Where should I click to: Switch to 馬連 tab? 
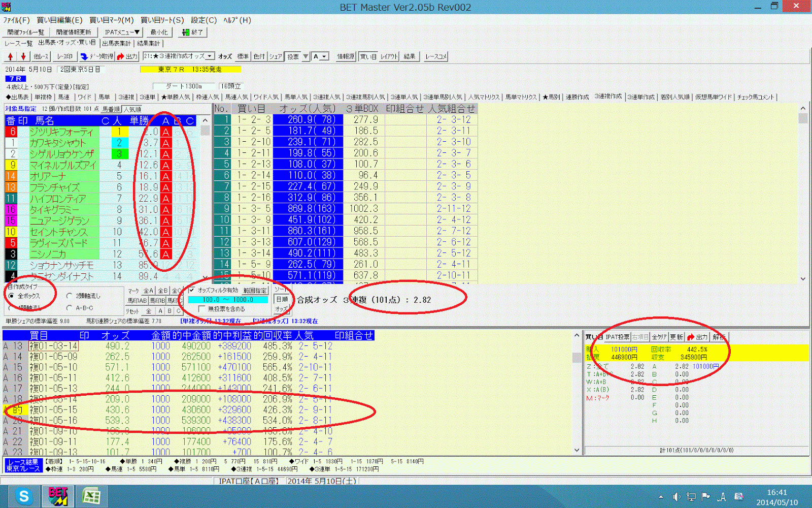point(64,97)
